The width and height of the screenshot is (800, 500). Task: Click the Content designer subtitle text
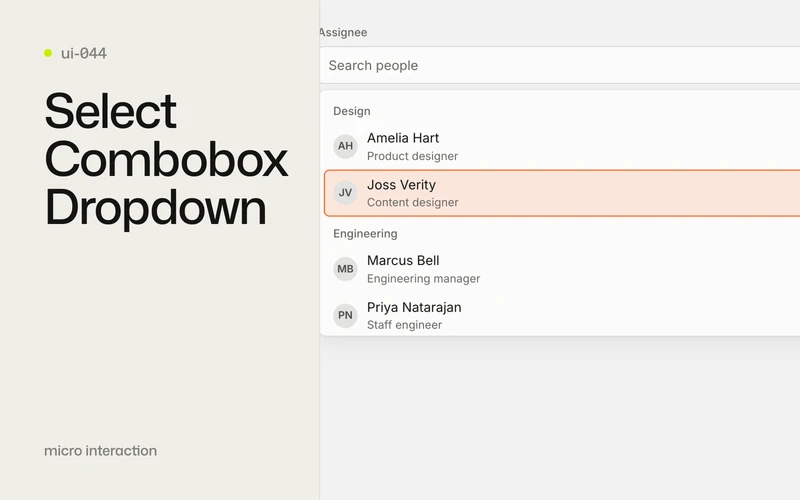click(412, 203)
